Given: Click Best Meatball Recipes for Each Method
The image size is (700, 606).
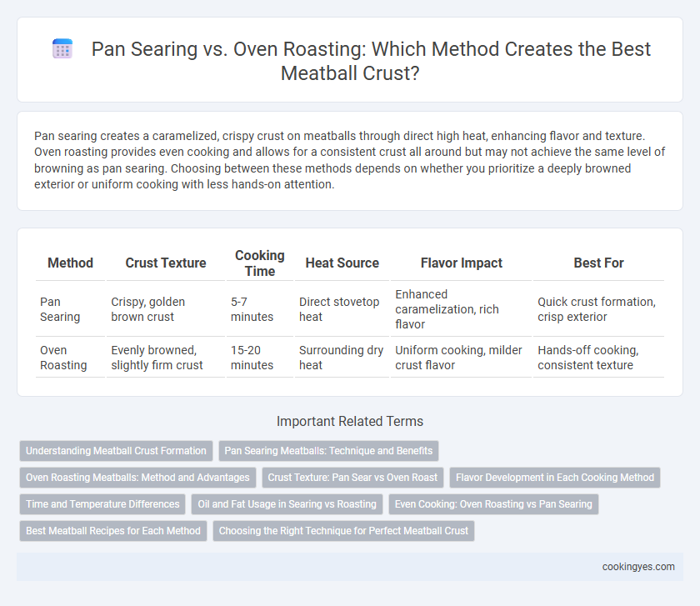Looking at the screenshot, I should click(113, 530).
